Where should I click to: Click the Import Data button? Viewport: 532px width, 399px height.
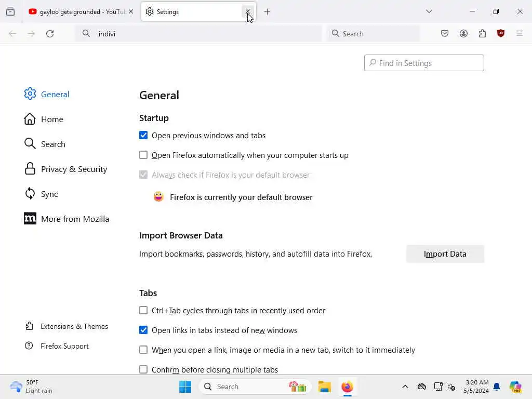click(x=445, y=254)
